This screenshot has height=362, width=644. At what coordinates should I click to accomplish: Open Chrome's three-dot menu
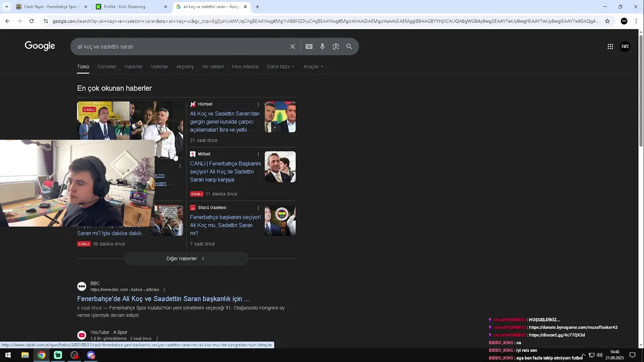click(x=636, y=21)
